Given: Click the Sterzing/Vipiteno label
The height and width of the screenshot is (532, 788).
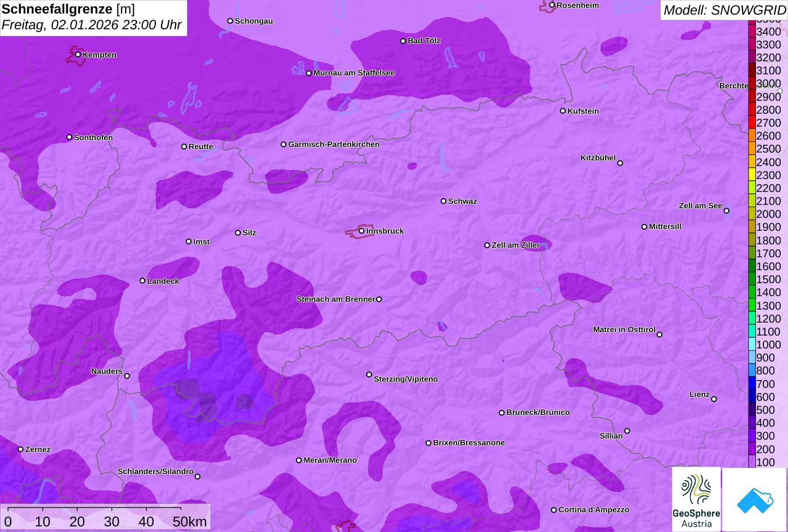Looking at the screenshot, I should [x=406, y=379].
